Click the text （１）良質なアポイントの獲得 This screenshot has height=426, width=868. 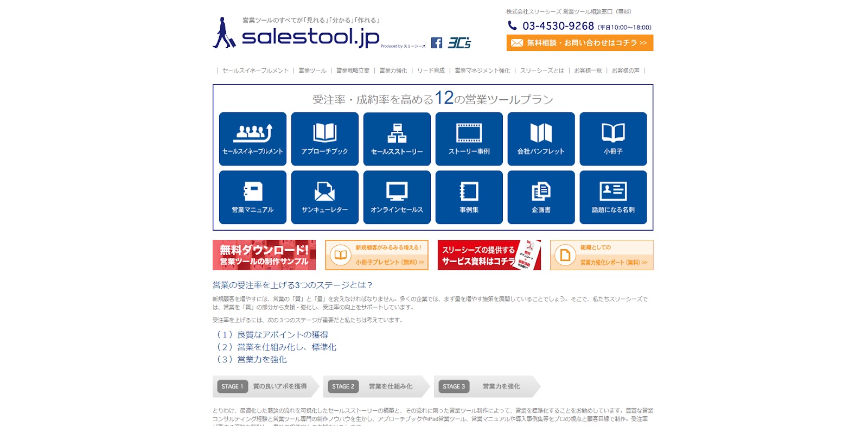click(x=271, y=335)
